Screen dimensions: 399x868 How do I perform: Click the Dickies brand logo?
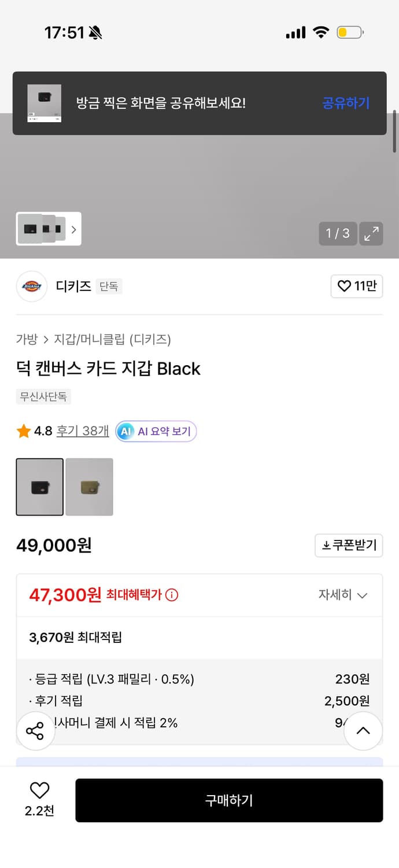coord(31,286)
